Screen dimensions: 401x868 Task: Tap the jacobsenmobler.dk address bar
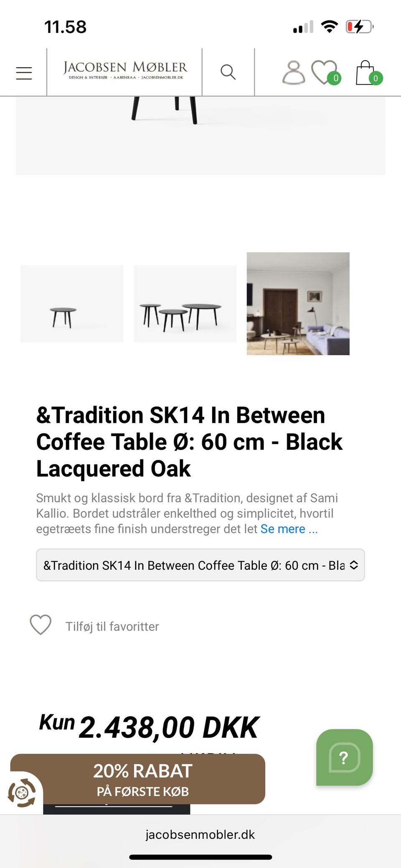point(200,835)
